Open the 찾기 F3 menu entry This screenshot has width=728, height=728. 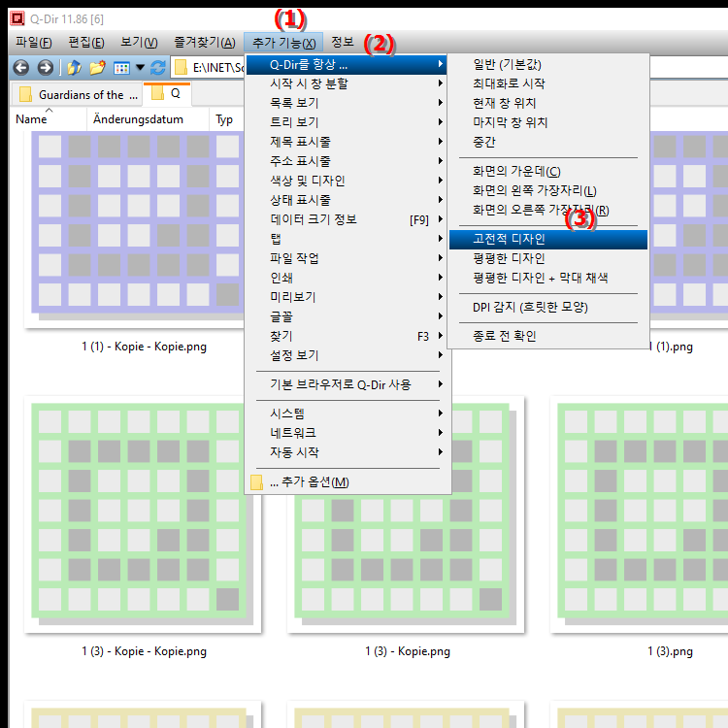pyautogui.click(x=347, y=336)
